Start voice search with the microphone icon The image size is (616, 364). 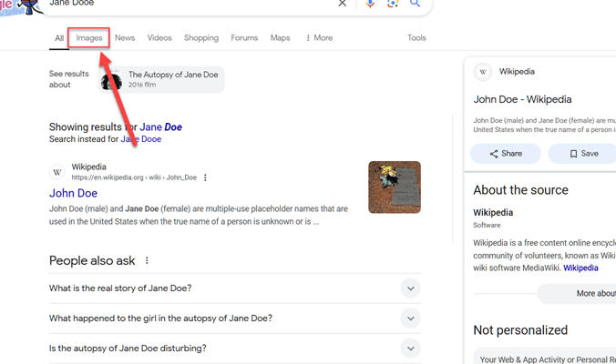click(370, 4)
